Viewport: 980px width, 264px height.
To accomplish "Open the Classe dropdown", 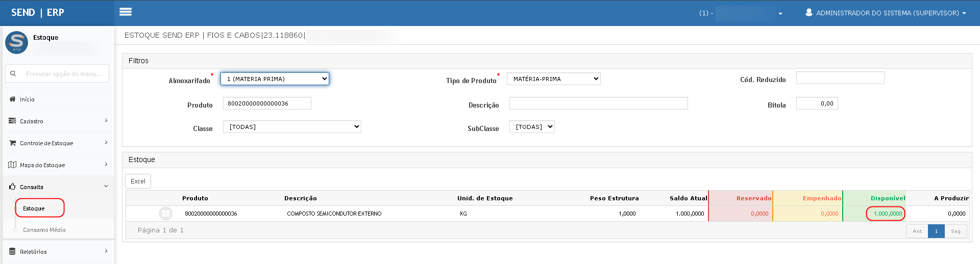I will click(x=292, y=127).
